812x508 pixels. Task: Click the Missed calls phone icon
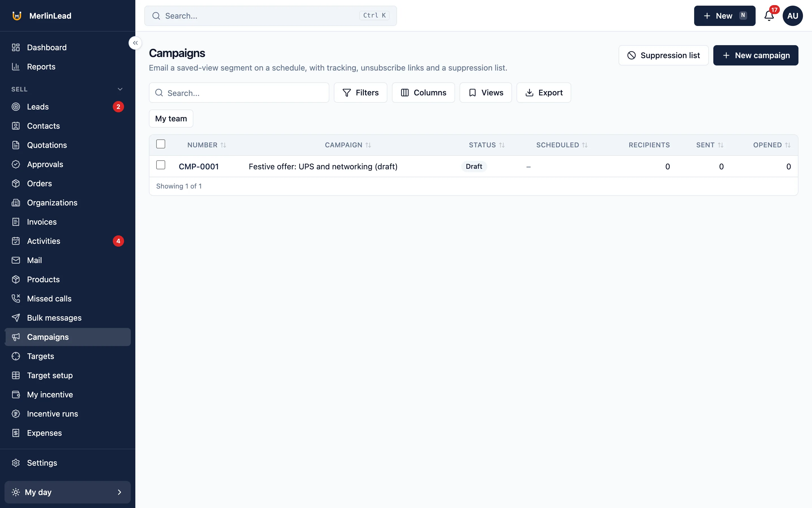16,298
